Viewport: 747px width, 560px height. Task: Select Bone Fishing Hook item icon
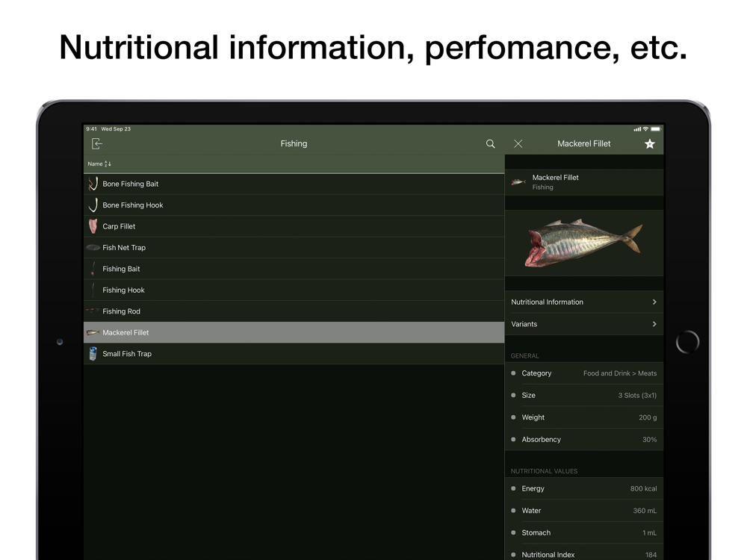93,205
